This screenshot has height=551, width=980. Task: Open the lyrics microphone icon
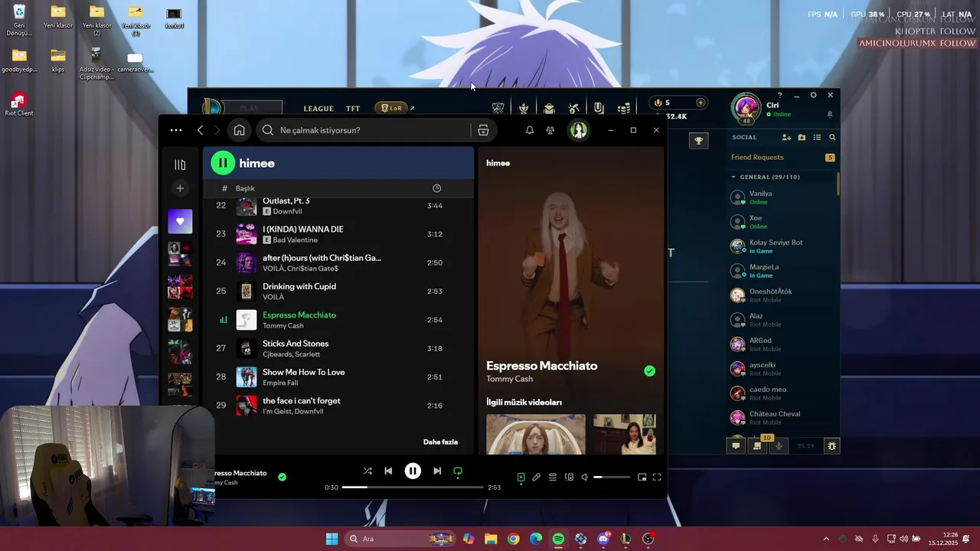(537, 478)
